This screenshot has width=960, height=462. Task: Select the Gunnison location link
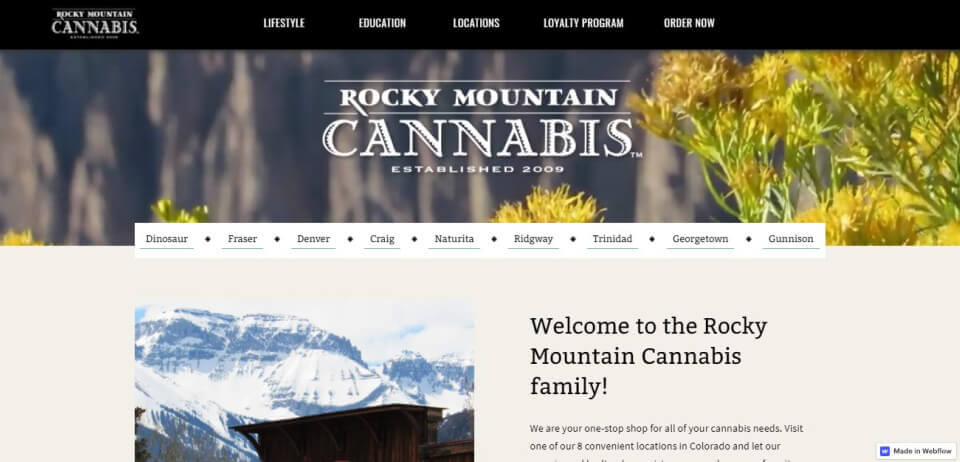coord(791,239)
